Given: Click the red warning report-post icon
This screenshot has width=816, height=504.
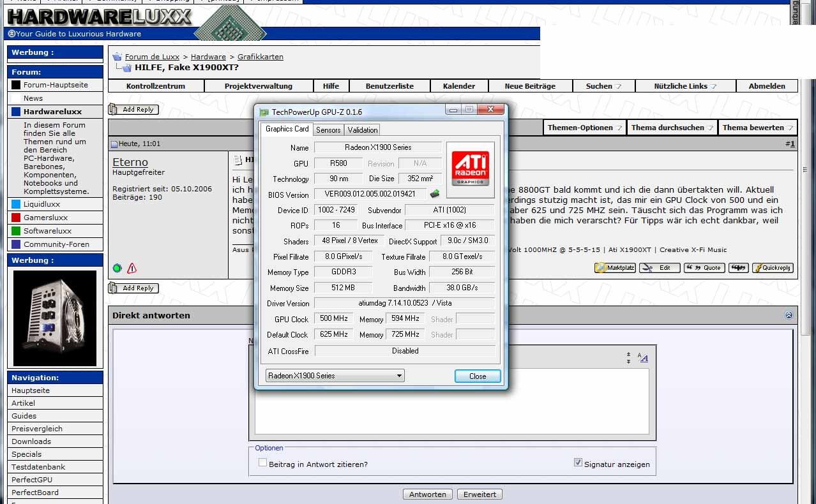Looking at the screenshot, I should point(132,268).
